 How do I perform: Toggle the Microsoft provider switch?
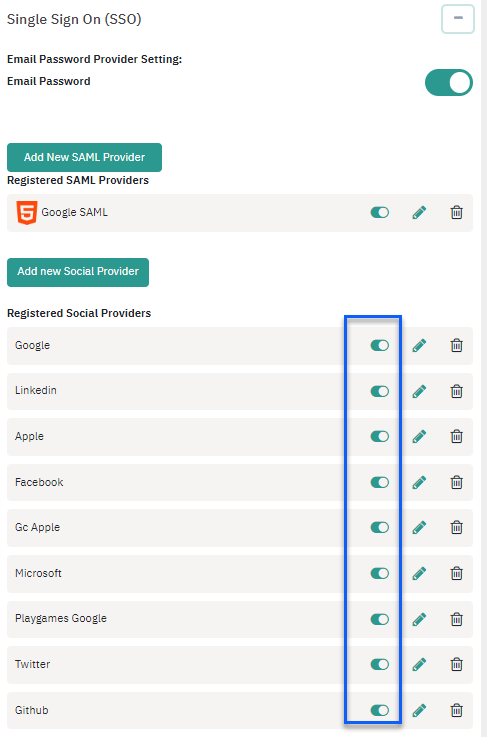point(380,573)
